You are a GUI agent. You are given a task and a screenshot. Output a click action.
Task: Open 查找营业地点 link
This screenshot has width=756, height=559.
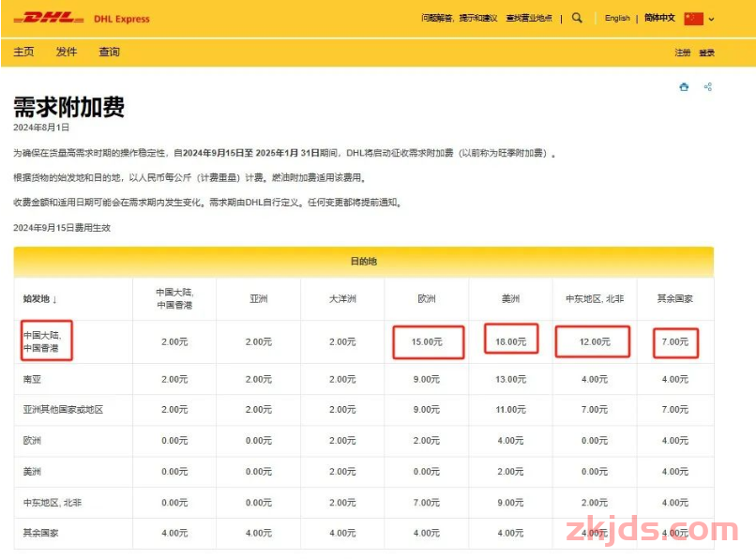(529, 19)
